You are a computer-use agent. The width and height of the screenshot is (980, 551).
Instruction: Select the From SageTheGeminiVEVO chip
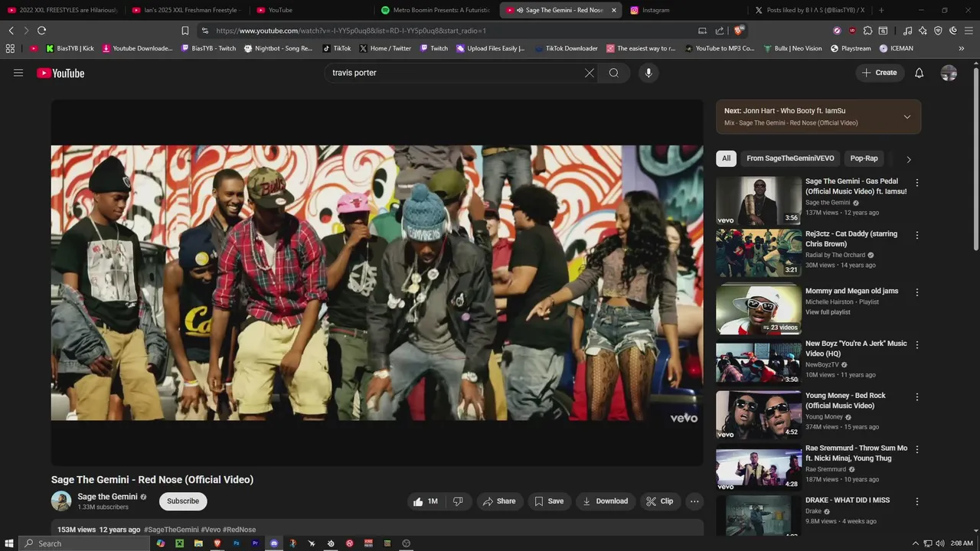[x=790, y=158]
